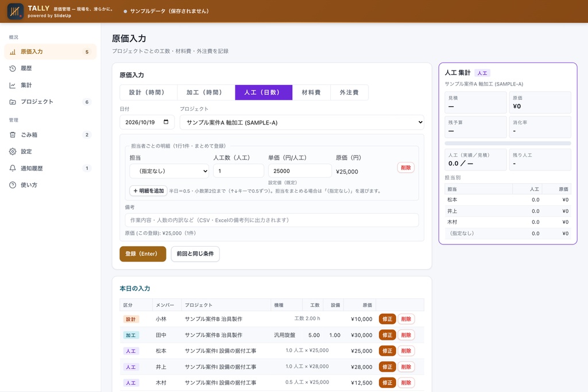Click 削除 for the 田中 entry
Image resolution: width=588 pixels, height=392 pixels.
pos(406,335)
